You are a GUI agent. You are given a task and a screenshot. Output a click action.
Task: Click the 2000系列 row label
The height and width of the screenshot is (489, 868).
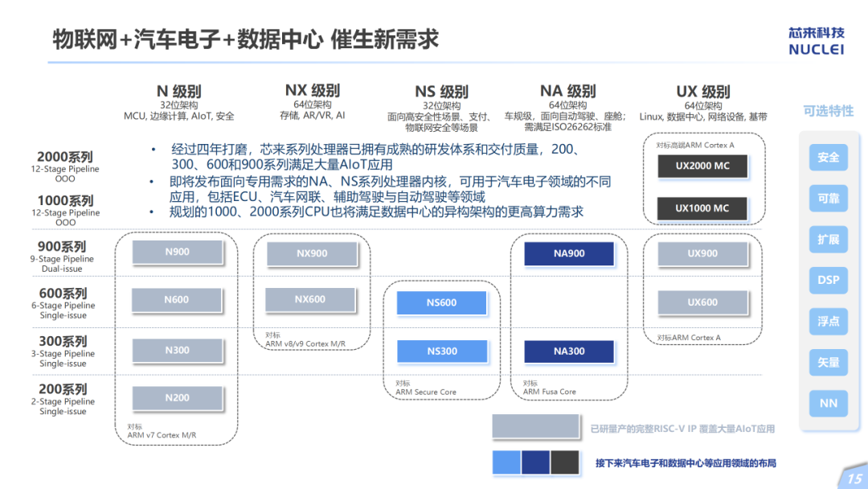(65, 157)
